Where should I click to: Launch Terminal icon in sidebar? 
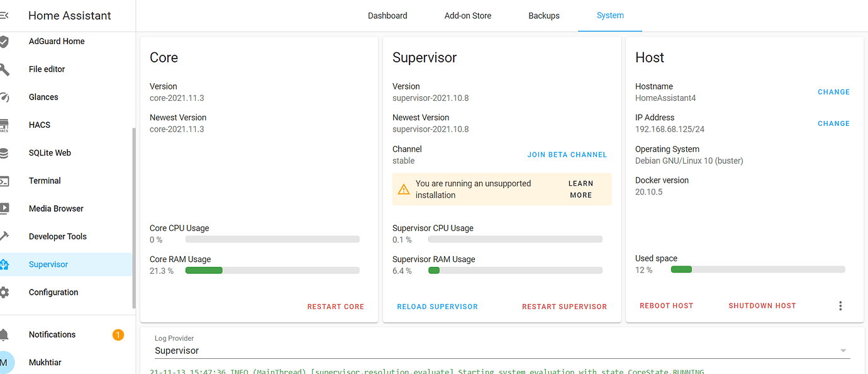point(4,181)
